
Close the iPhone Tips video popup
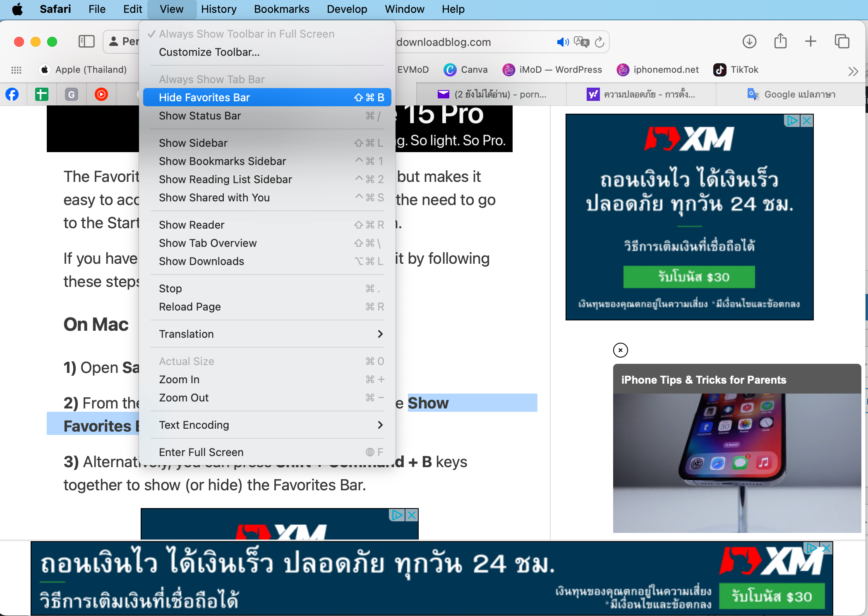point(620,350)
